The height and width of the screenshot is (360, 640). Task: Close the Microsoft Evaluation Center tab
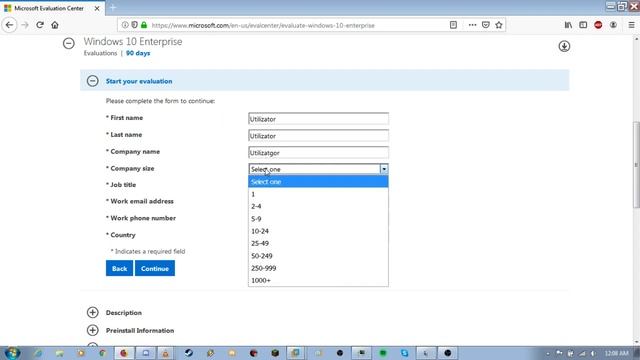point(97,8)
